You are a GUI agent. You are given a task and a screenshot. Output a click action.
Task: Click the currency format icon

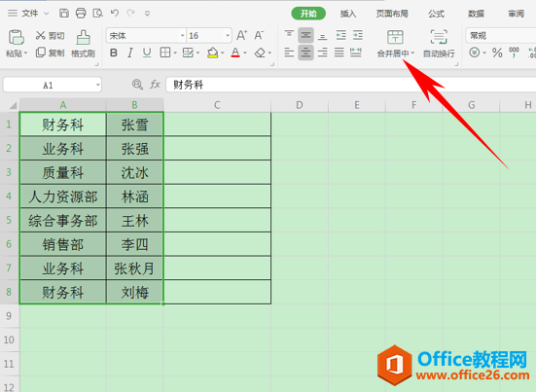tap(474, 53)
